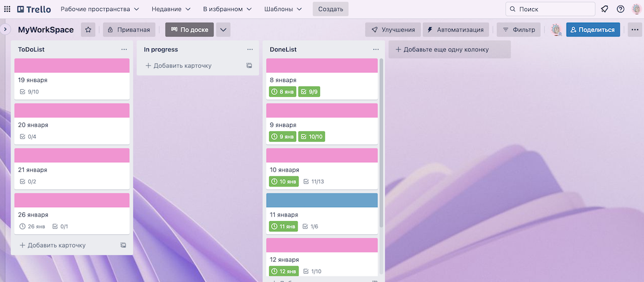Open the board menu three dots
Screen dimensions: 644x282
coord(635,30)
